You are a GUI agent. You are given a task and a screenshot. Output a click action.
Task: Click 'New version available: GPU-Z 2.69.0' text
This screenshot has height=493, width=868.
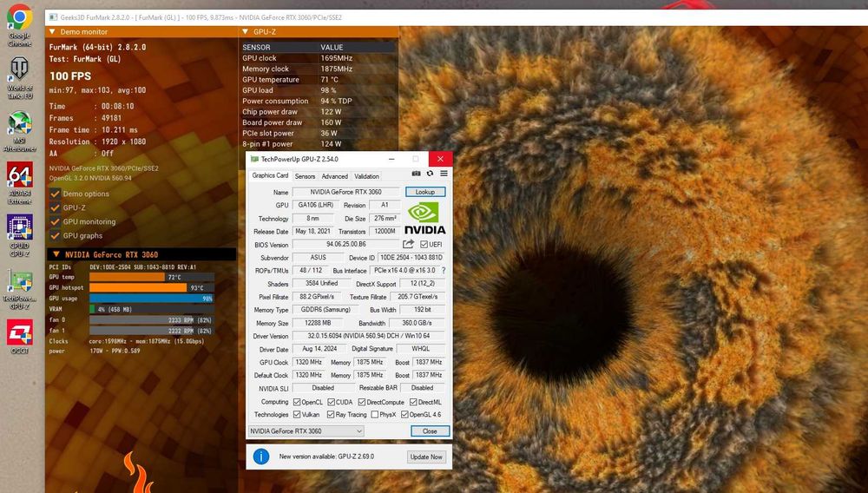326,457
